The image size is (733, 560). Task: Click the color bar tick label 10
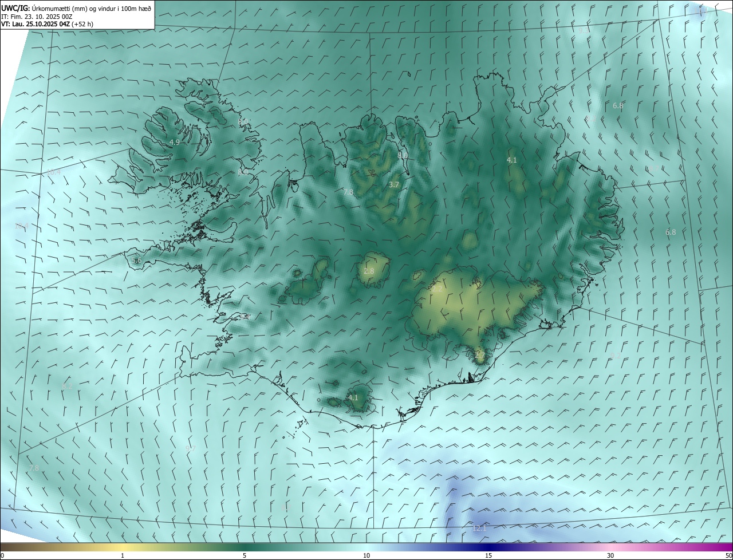366,555
